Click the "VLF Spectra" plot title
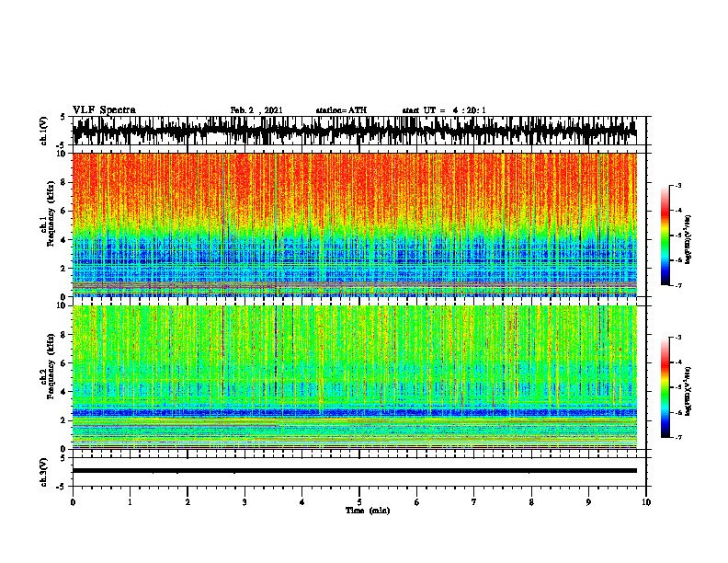Screen dimensions: 728x563 [104, 110]
